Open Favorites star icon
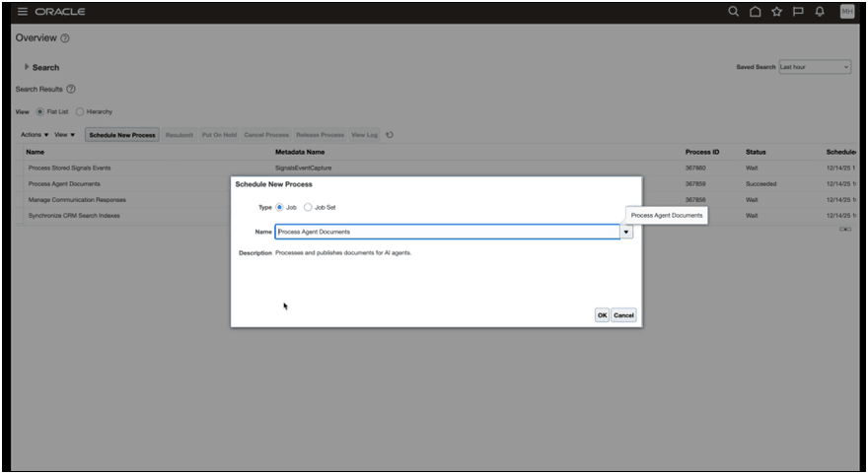 776,12
